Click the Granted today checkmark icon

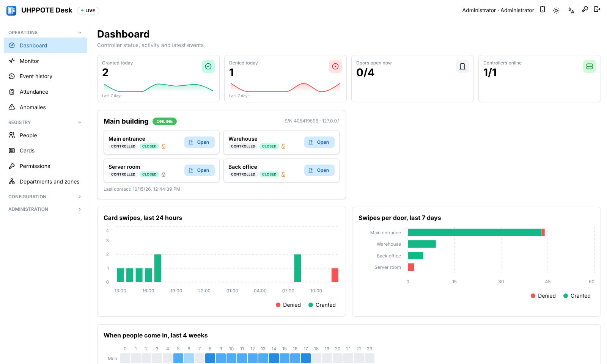pos(208,66)
